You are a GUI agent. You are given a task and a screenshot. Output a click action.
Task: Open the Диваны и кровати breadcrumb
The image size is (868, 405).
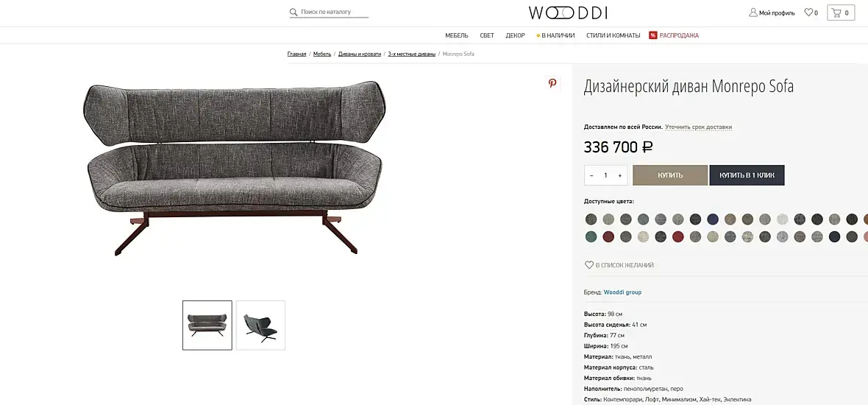(x=360, y=54)
